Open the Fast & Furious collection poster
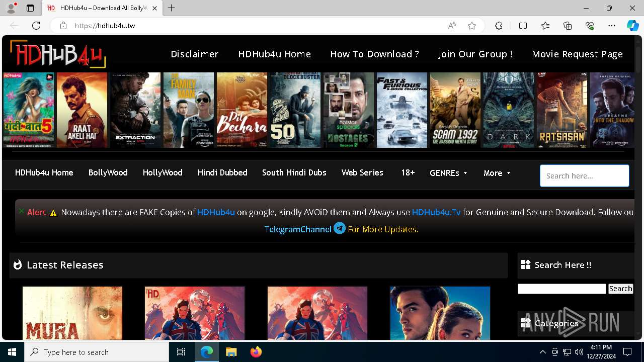The width and height of the screenshot is (644, 362). click(402, 110)
